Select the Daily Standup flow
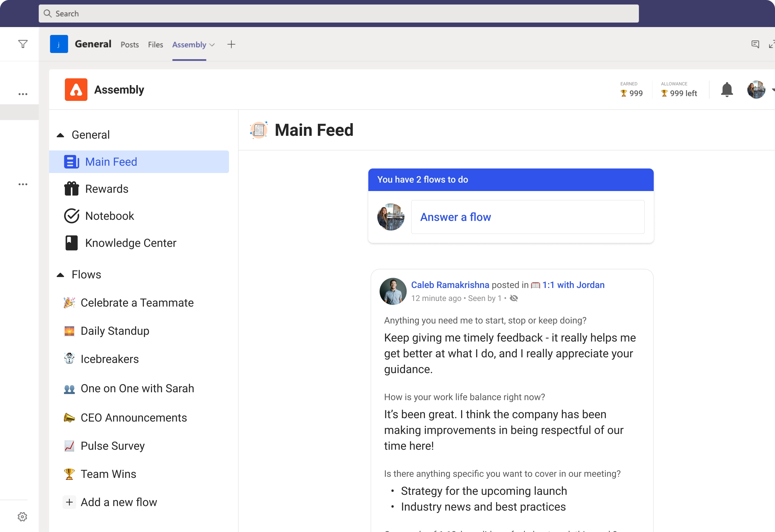The width and height of the screenshot is (775, 532). point(115,330)
